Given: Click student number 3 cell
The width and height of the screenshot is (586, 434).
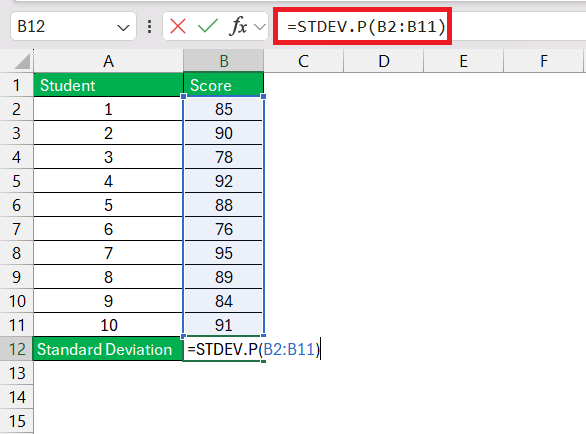Looking at the screenshot, I should tap(108, 157).
